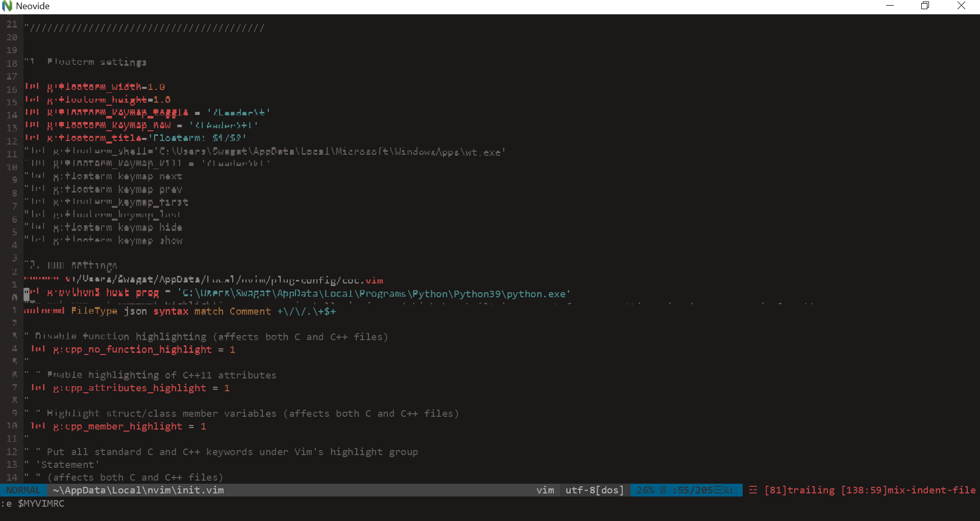This screenshot has width=980, height=521.
Task: Click the g:cpp_no_function_highlight setting line
Action: (x=132, y=350)
